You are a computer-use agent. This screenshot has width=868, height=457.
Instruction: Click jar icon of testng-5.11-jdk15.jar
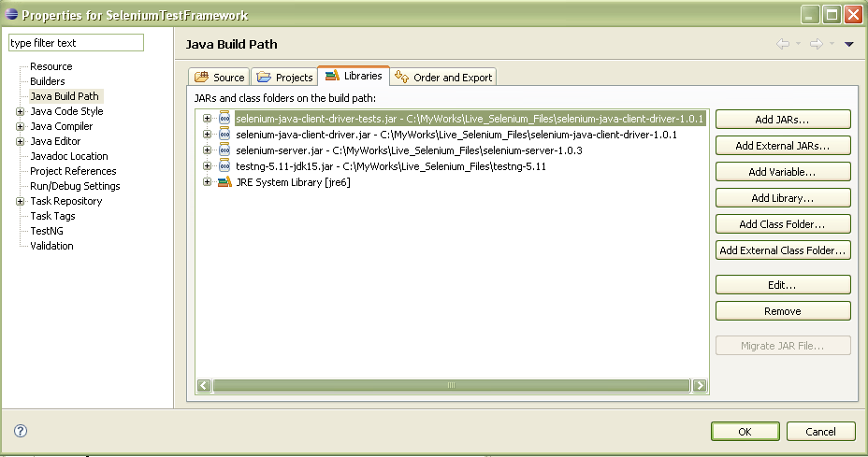[x=224, y=166]
